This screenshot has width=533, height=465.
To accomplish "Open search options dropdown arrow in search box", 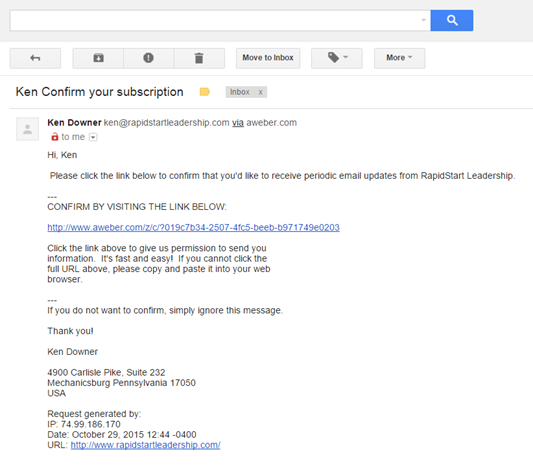I will [424, 20].
